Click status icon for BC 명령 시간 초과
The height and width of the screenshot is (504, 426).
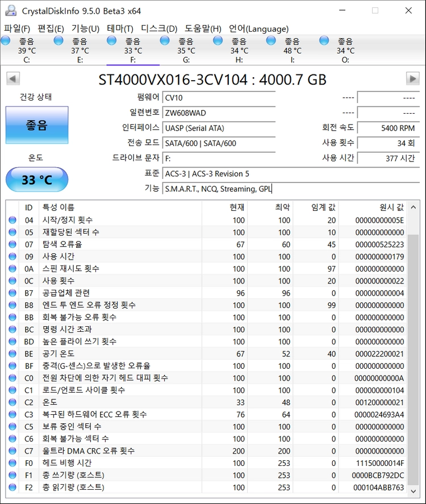[12, 329]
